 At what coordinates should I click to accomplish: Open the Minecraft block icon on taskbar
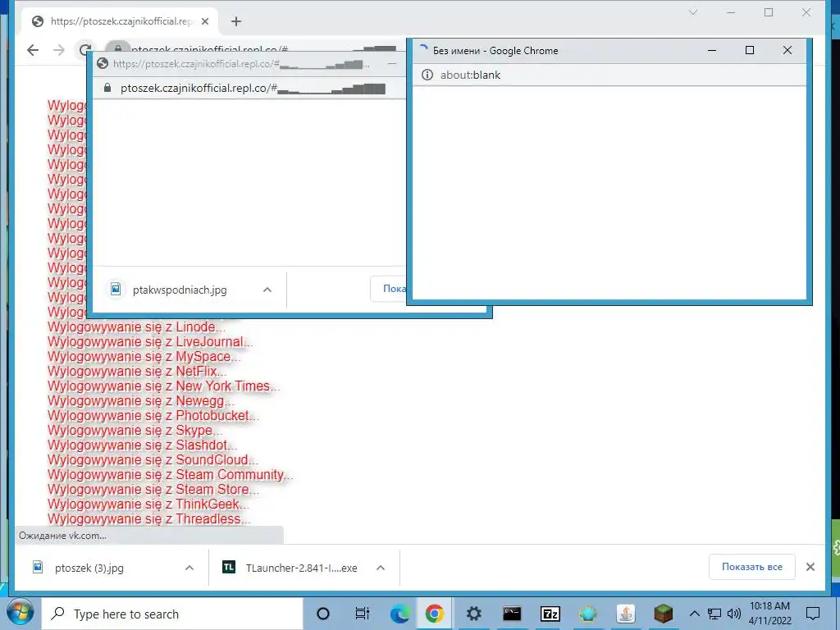(x=663, y=614)
